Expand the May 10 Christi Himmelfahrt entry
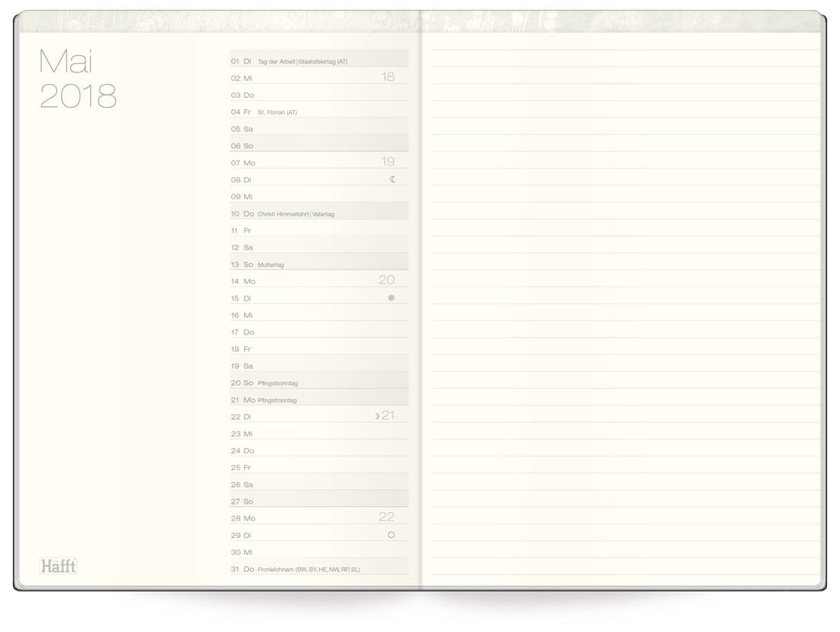Screen dimensions: 840x632 coord(298,213)
